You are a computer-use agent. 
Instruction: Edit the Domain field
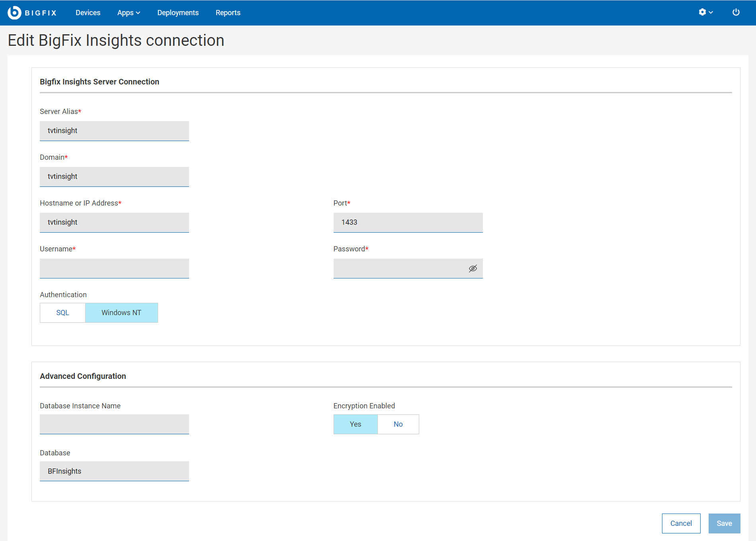[114, 177]
